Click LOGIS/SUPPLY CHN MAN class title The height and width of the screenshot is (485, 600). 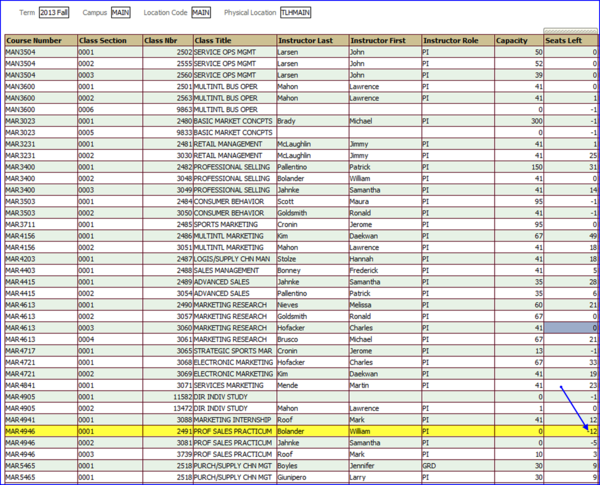coord(232,259)
